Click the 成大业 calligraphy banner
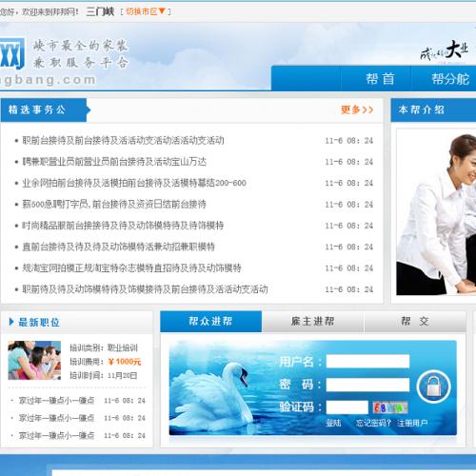 (445, 50)
